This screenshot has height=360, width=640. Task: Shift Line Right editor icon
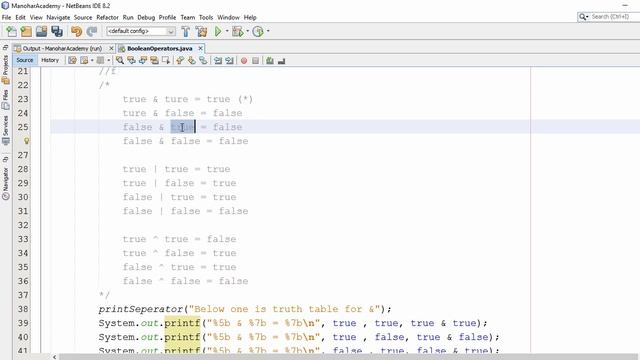pyautogui.click(x=229, y=60)
